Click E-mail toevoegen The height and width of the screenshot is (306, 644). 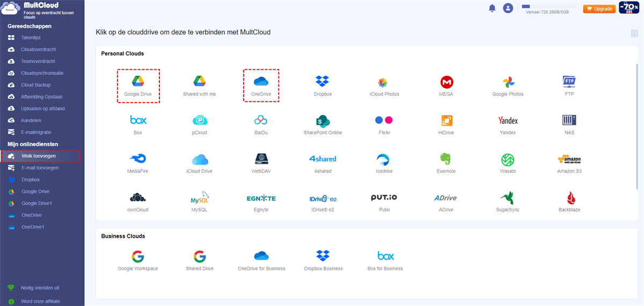[x=40, y=167]
